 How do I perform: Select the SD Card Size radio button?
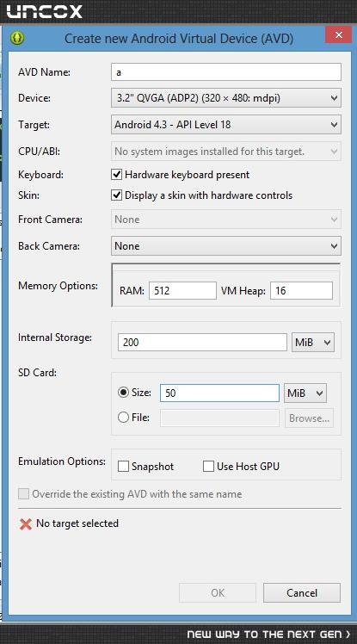point(123,393)
